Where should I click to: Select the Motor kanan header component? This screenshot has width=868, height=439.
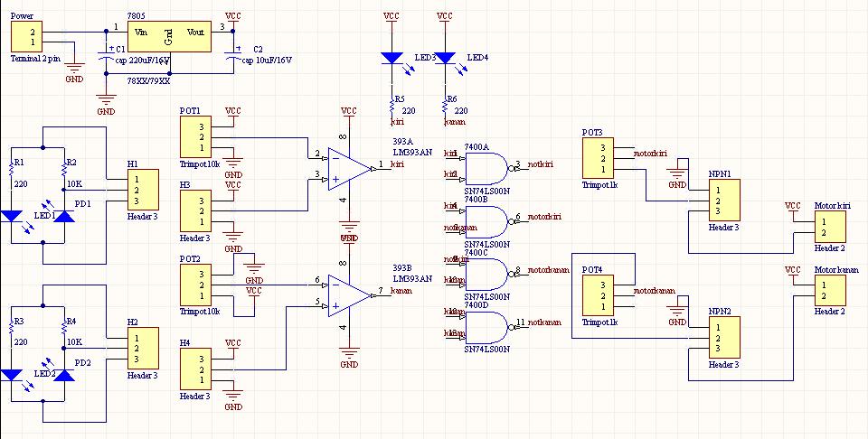click(830, 291)
